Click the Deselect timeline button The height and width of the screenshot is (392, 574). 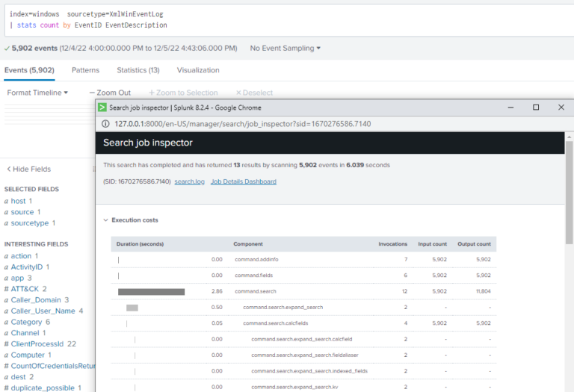(254, 93)
